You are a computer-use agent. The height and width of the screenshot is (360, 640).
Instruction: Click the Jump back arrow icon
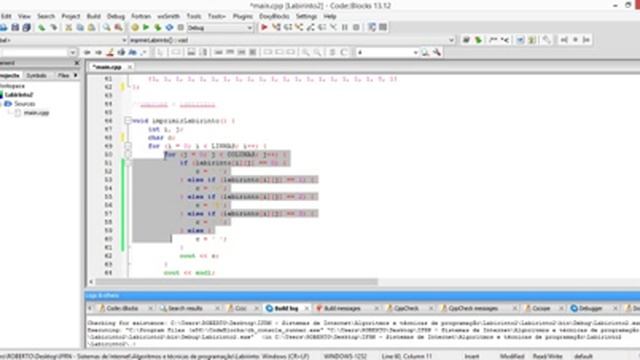pyautogui.click(x=87, y=52)
